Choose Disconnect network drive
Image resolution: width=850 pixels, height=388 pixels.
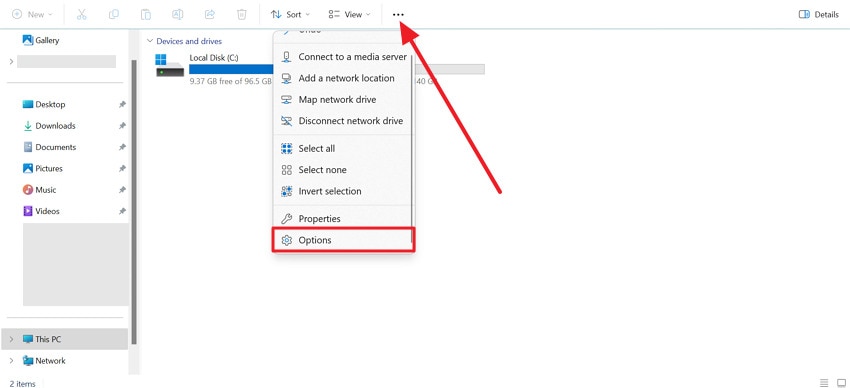pos(344,121)
